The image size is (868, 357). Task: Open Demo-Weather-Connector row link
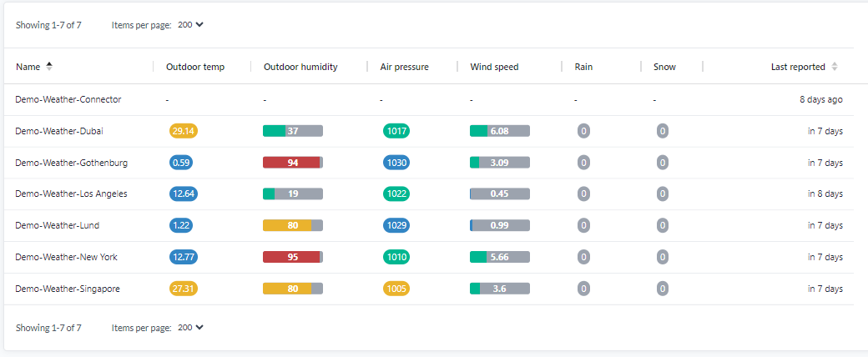(x=68, y=99)
